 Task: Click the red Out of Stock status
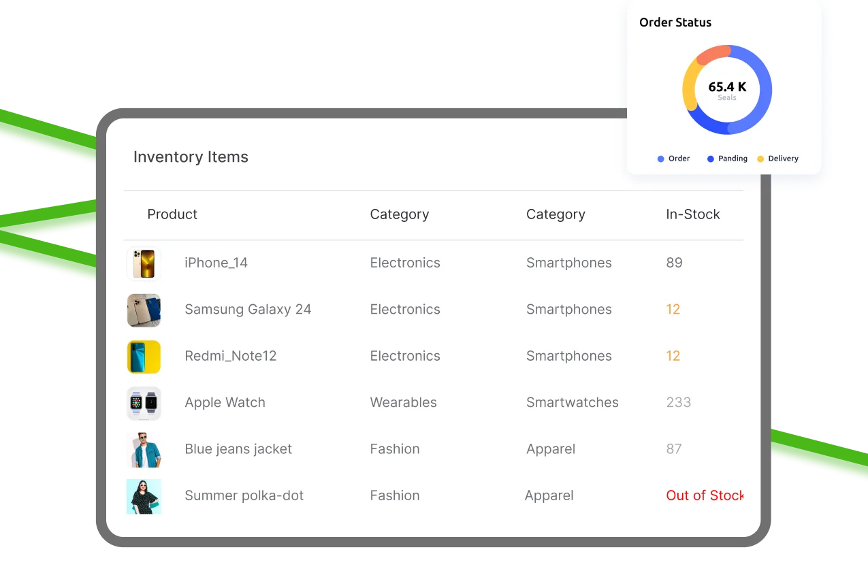[704, 495]
